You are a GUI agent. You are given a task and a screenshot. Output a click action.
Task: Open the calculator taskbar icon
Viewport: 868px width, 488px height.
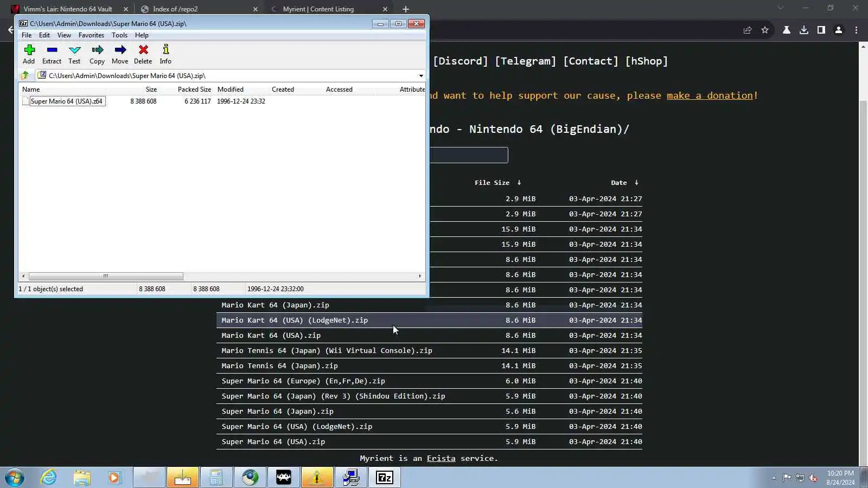coord(216,478)
